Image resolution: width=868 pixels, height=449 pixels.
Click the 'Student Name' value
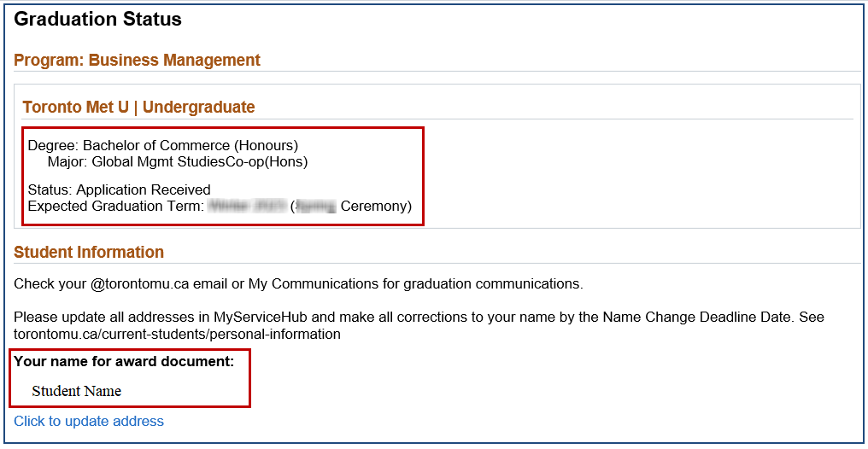tap(76, 391)
